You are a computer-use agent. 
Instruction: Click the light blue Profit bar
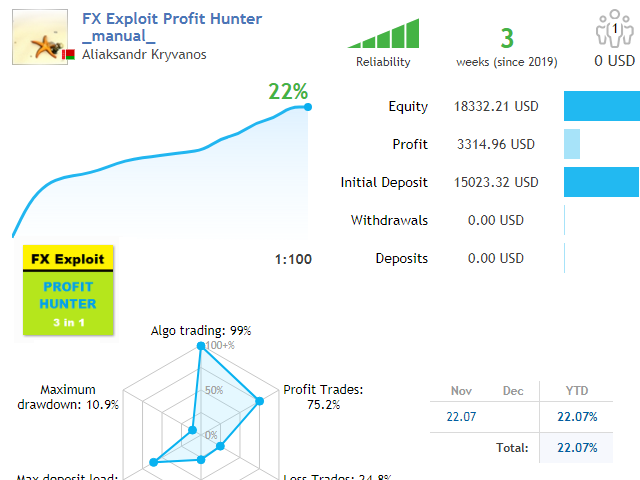pyautogui.click(x=572, y=145)
